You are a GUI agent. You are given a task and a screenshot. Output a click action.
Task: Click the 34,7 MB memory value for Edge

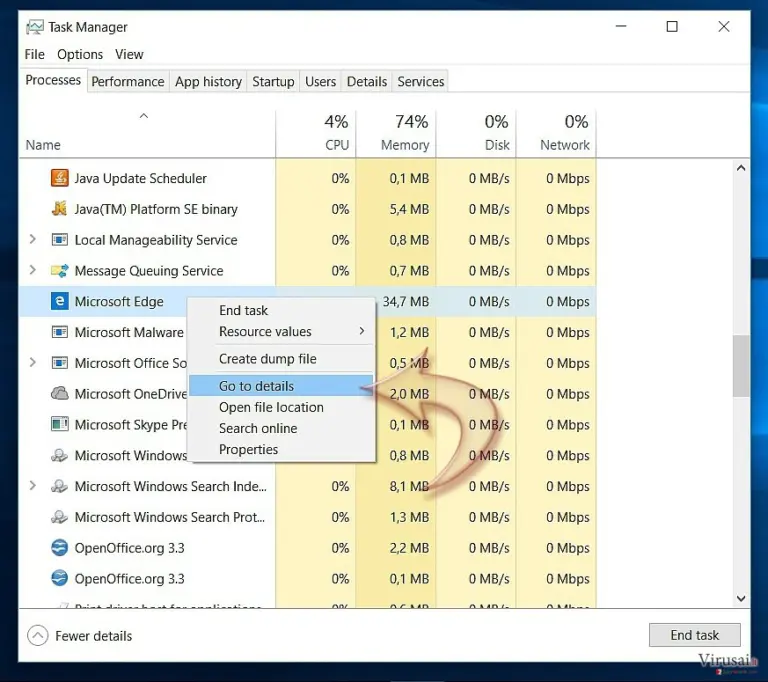pyautogui.click(x=406, y=301)
